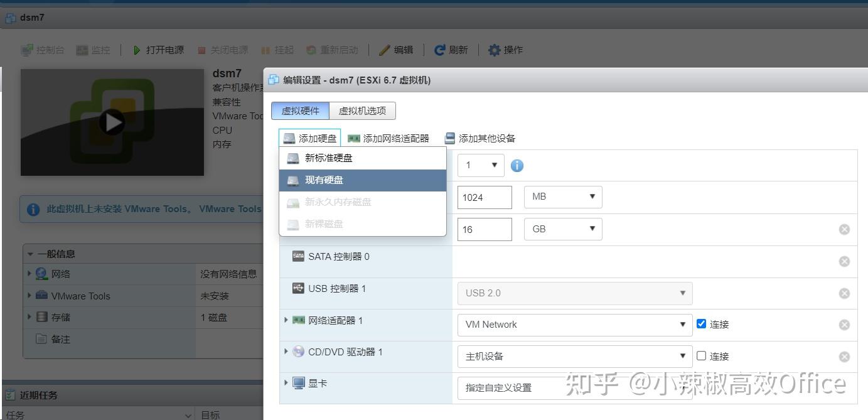Remove network adapter 1 device

[x=844, y=325]
